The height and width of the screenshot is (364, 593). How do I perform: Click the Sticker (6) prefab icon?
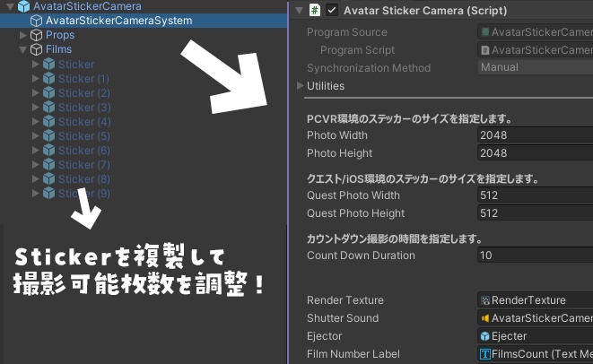(48, 151)
